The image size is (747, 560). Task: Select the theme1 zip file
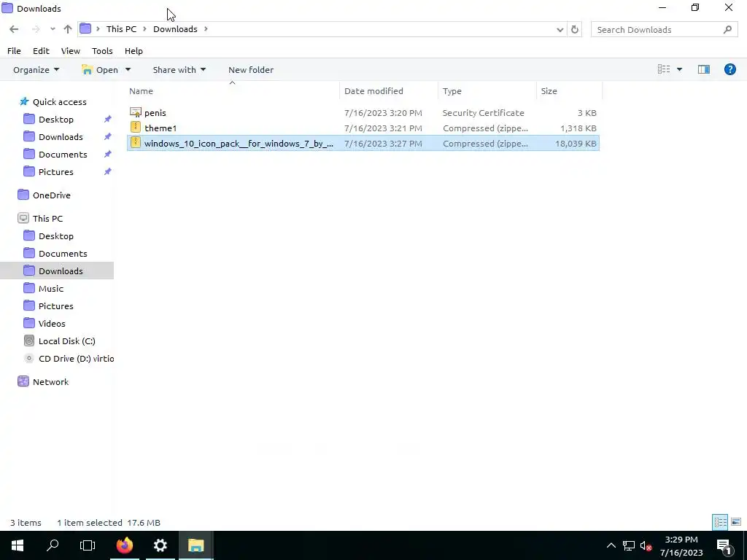pyautogui.click(x=363, y=128)
